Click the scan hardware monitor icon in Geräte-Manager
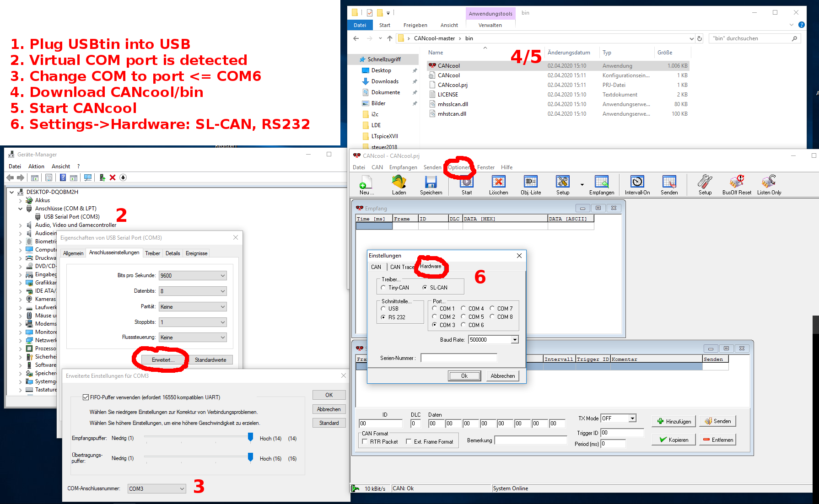This screenshot has height=504, width=819. click(x=88, y=177)
